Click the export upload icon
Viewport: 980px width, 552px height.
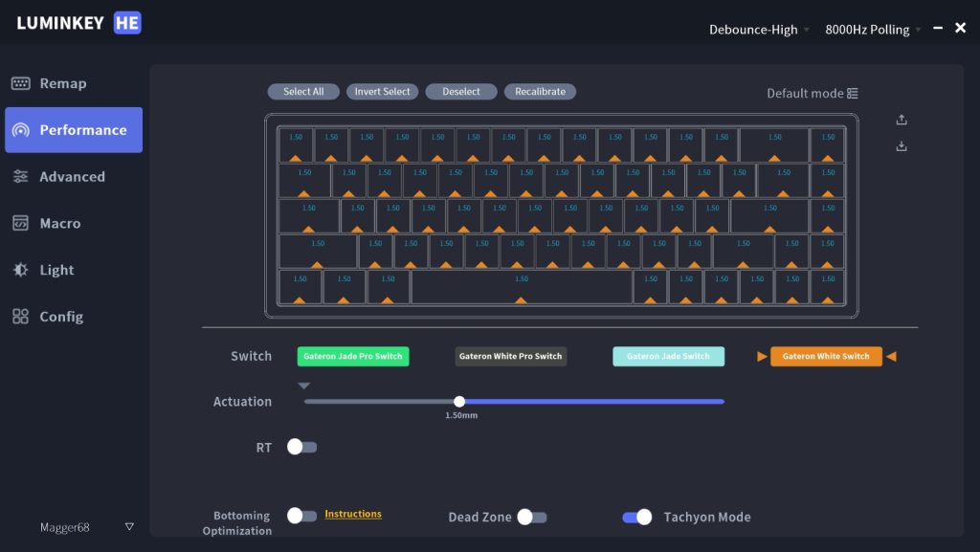pyautogui.click(x=902, y=120)
